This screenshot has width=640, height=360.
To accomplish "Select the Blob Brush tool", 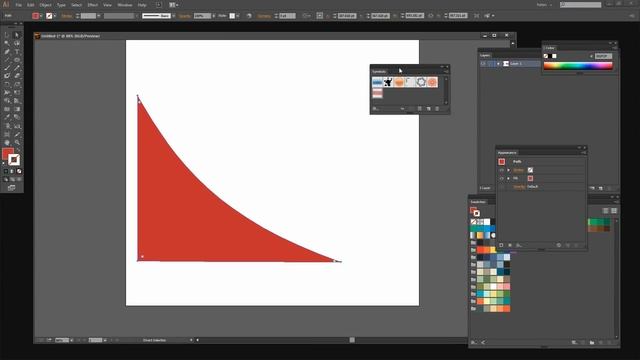I will [7, 76].
